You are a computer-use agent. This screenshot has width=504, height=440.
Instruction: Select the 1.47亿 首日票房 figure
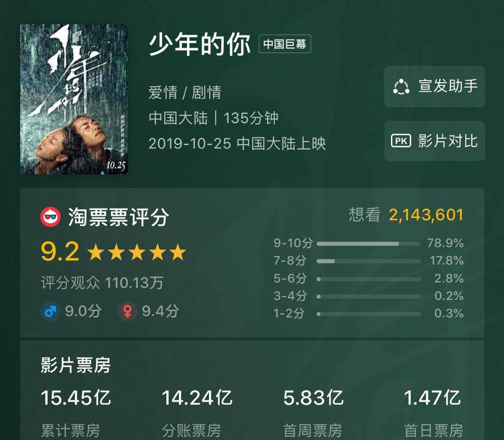[x=433, y=398]
